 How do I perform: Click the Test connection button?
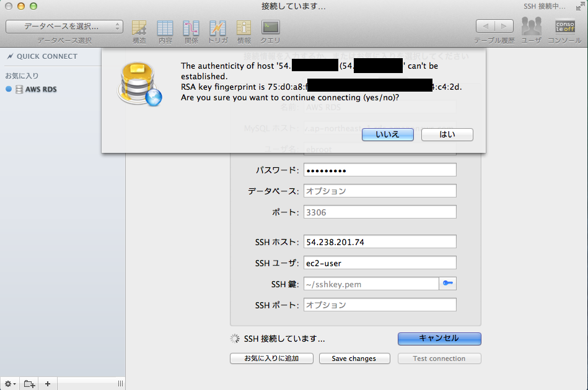439,358
